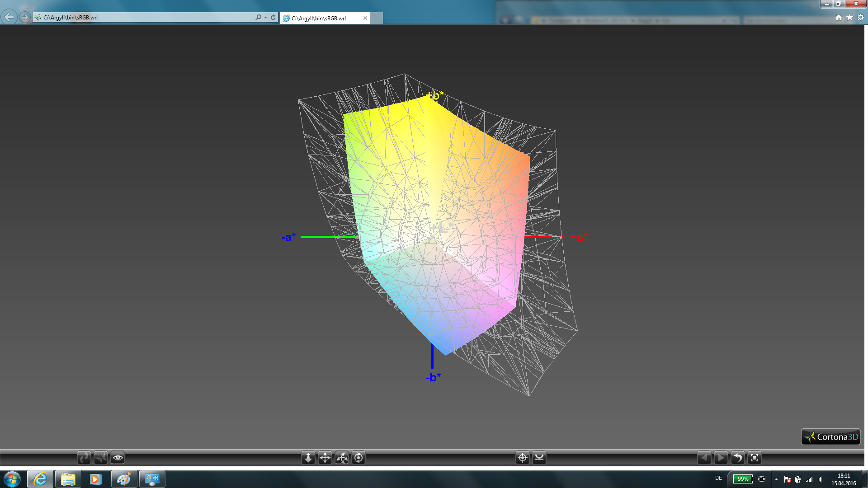Click the Goto crosshair target icon

coord(523,458)
